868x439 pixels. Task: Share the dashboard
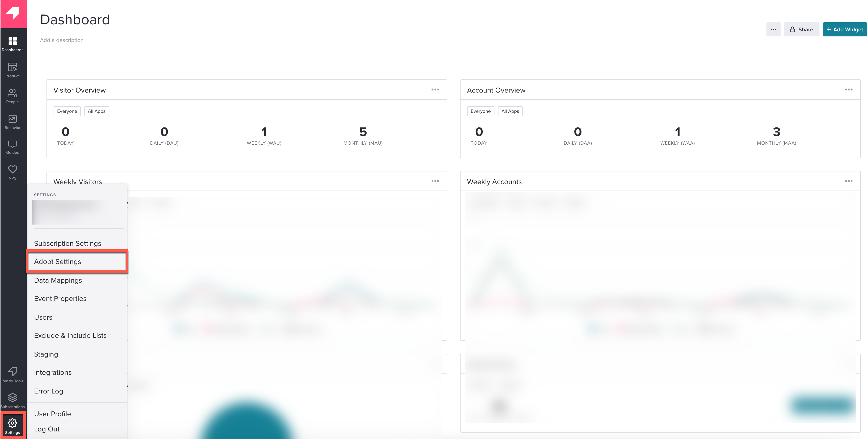tap(801, 29)
